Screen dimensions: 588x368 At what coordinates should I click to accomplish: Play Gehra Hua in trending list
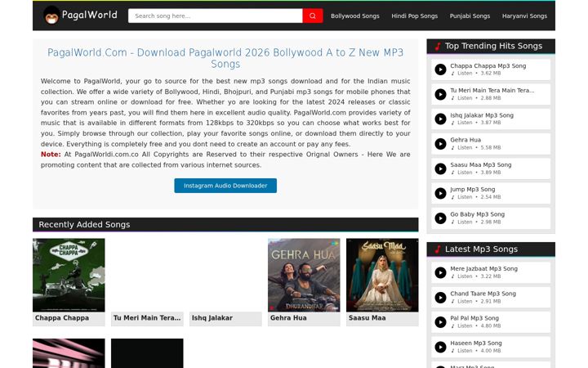pyautogui.click(x=440, y=144)
